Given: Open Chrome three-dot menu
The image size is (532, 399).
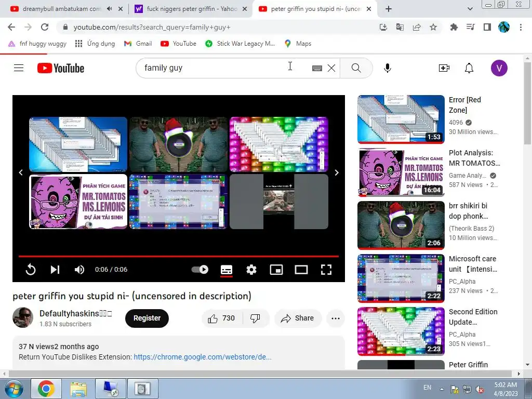Looking at the screenshot, I should (521, 27).
